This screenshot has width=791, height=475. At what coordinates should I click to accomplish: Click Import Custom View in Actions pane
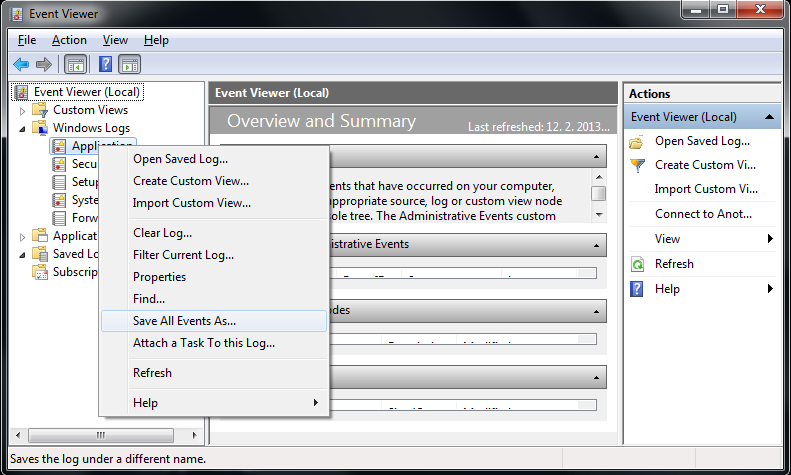tap(705, 189)
